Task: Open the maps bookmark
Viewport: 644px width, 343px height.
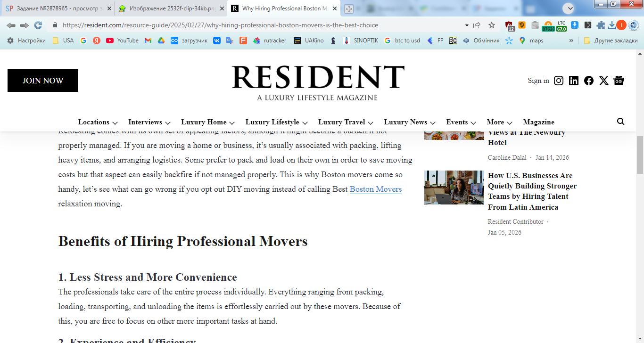Action: [531, 41]
